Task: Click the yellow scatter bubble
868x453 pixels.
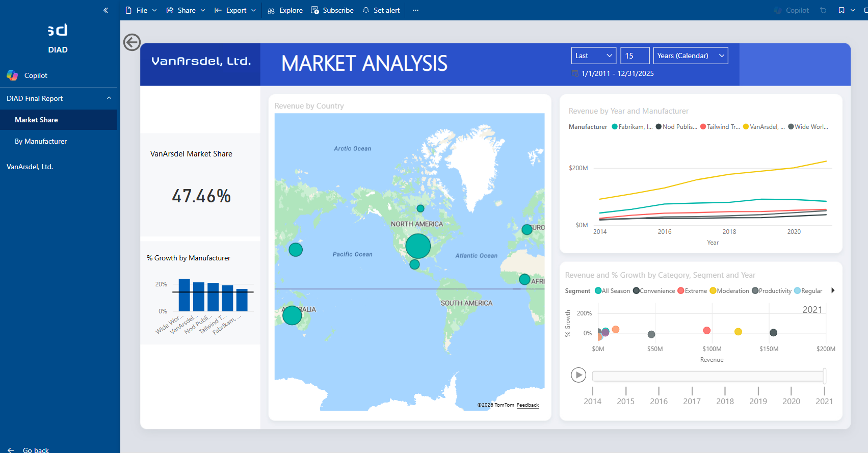Action: (x=738, y=332)
